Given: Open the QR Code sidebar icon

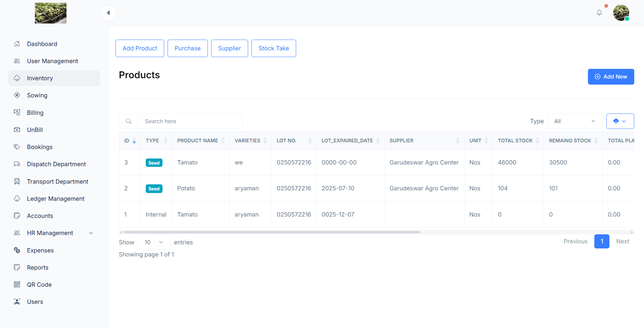Looking at the screenshot, I should (x=17, y=284).
